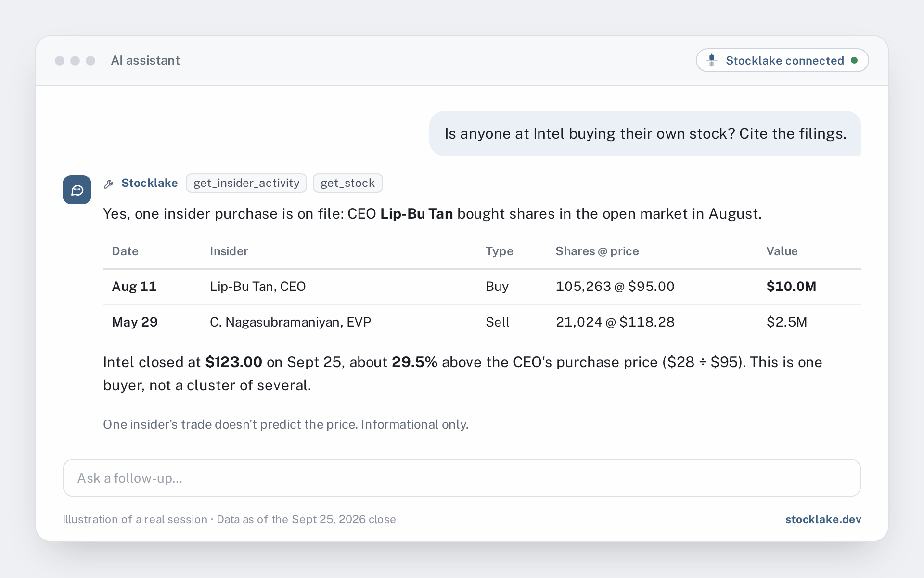
Task: Click the Shares @ price column header
Action: [597, 251]
